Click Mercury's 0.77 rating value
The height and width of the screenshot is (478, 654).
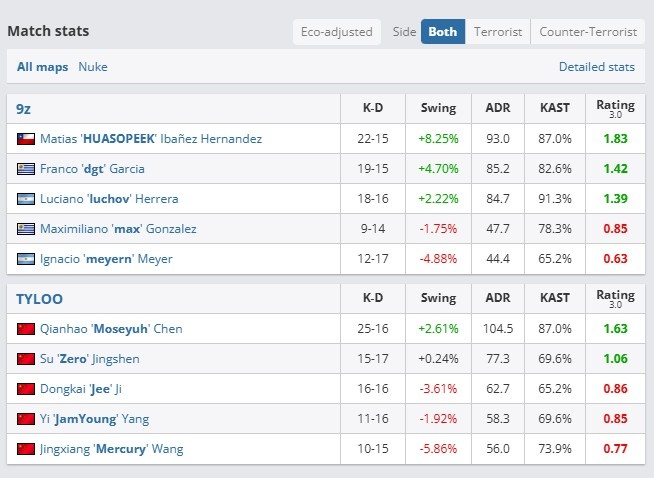pos(616,449)
